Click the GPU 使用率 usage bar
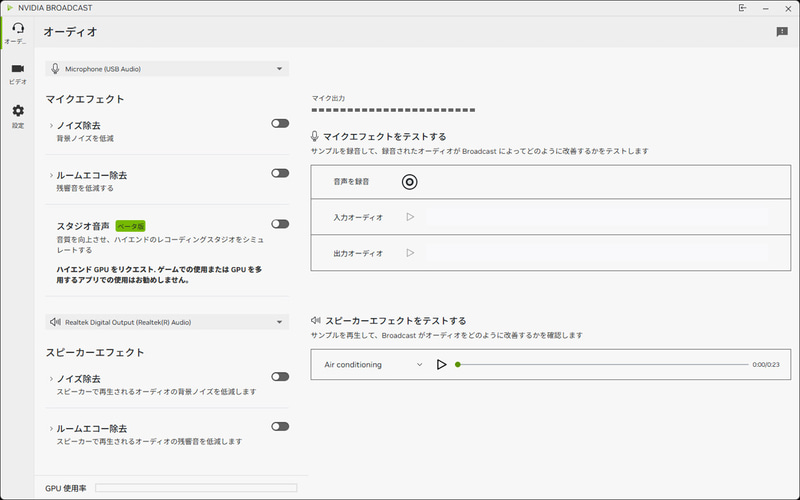Image resolution: width=800 pixels, height=500 pixels. (x=196, y=488)
